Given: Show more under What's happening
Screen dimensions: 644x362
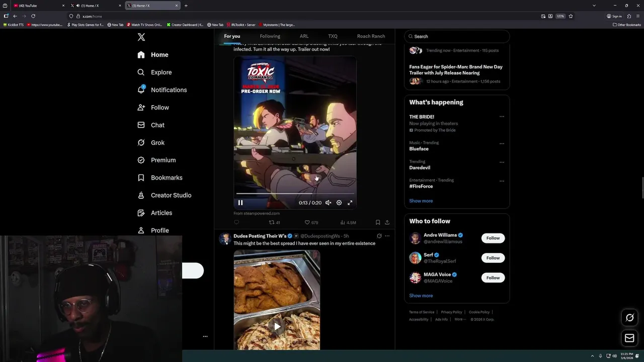Looking at the screenshot, I should click(421, 201).
